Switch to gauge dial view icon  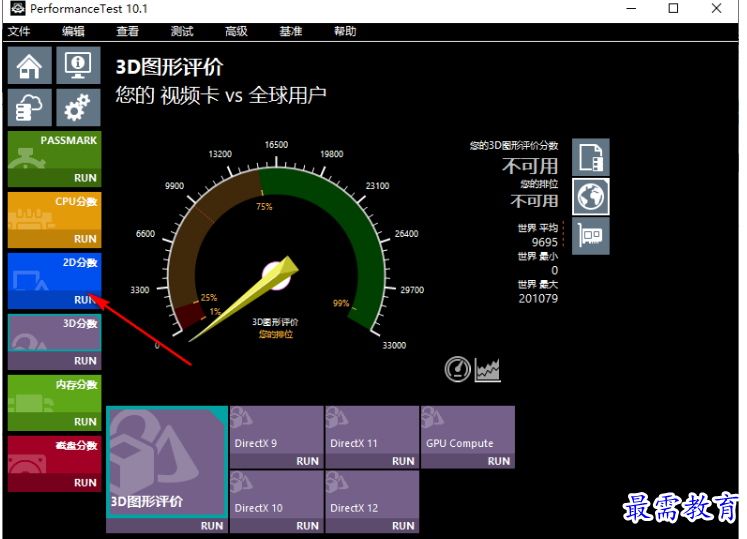click(458, 369)
